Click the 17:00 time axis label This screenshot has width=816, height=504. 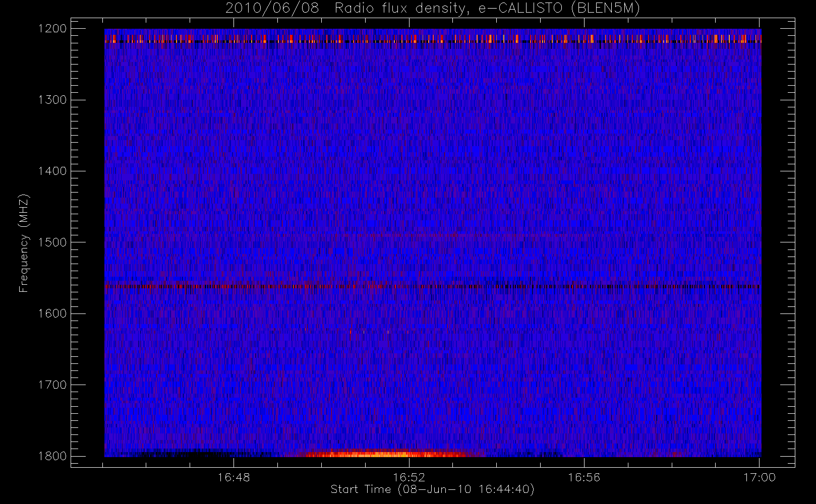pos(759,477)
